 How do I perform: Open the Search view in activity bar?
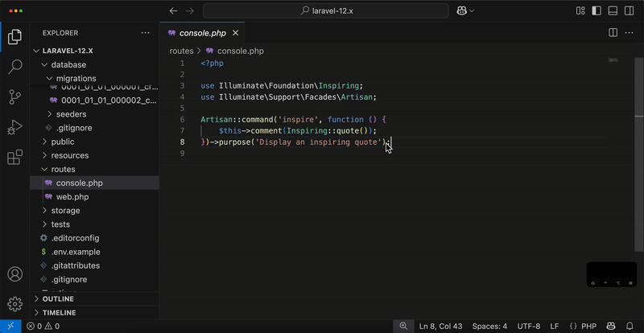coord(14,67)
